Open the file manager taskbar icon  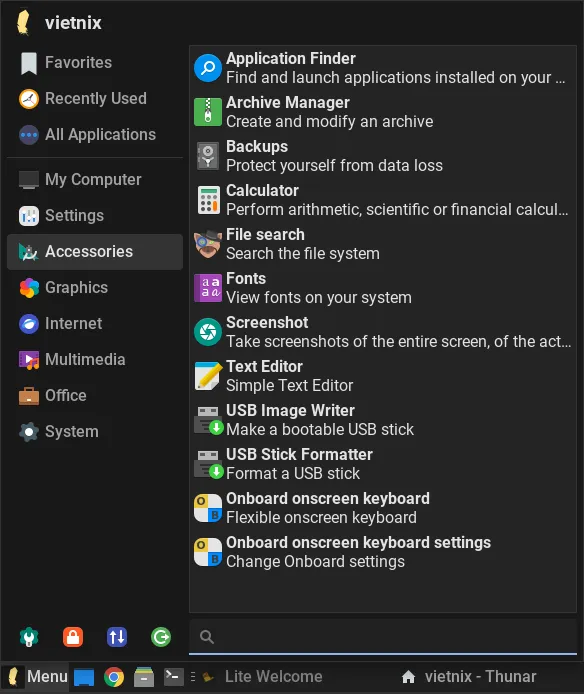pyautogui.click(x=144, y=677)
